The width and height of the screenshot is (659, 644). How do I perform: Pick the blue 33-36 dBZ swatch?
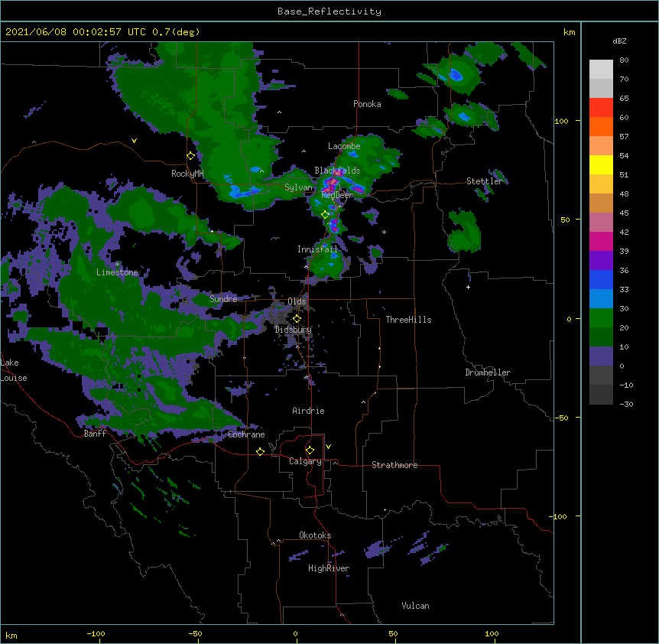tap(601, 279)
